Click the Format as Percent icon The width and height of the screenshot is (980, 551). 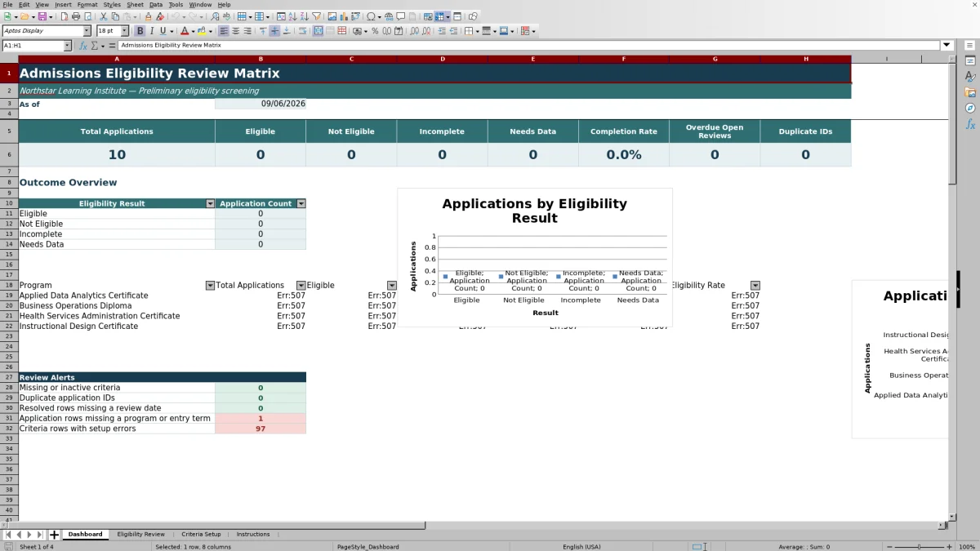(375, 31)
